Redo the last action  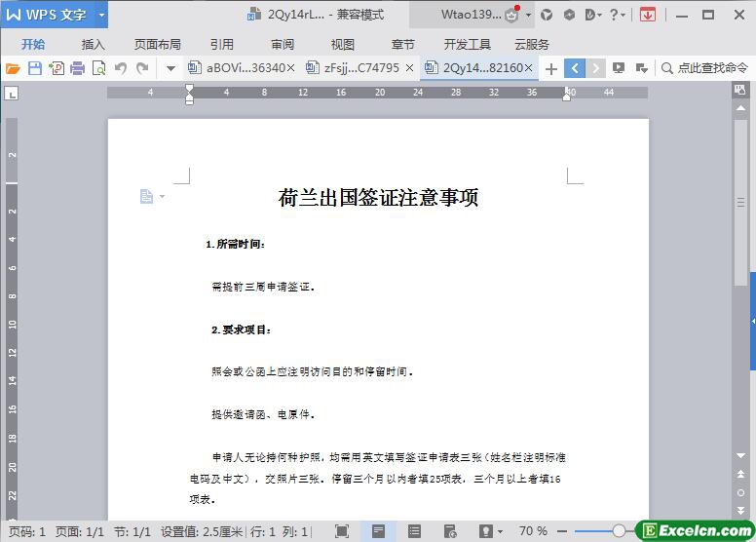[142, 68]
